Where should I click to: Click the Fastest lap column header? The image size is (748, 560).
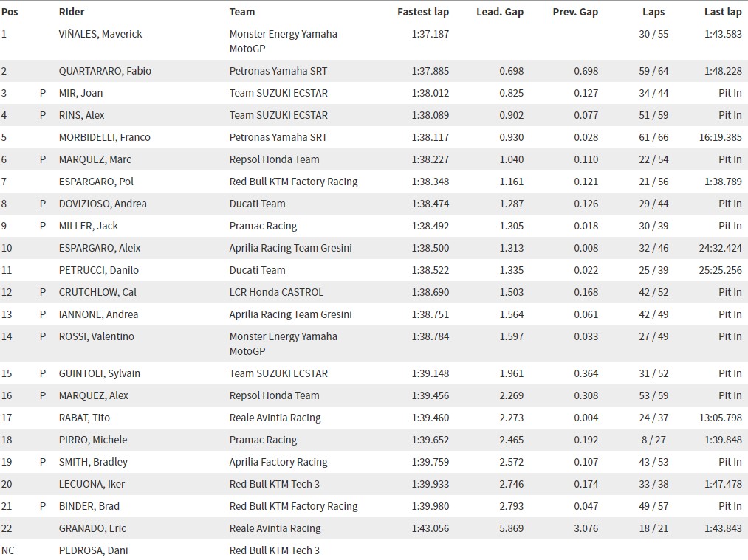(422, 12)
